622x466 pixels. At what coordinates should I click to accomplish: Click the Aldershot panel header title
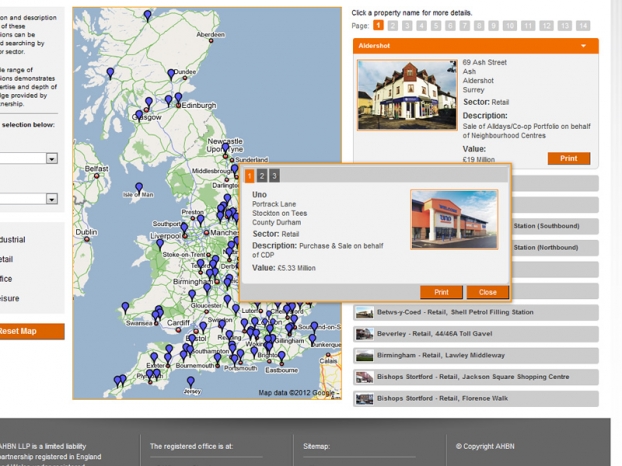click(x=374, y=46)
